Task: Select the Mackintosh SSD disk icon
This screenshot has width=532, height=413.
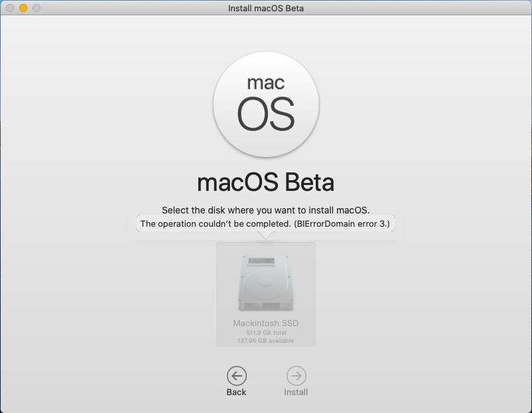Action: point(266,283)
